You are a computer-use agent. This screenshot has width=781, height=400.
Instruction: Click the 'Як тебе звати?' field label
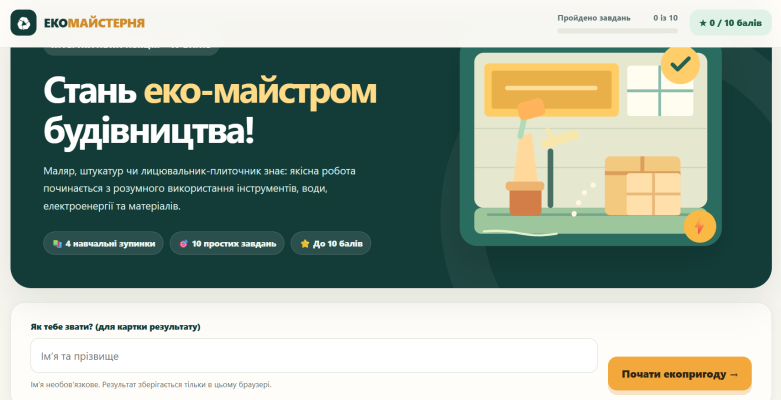pos(116,327)
